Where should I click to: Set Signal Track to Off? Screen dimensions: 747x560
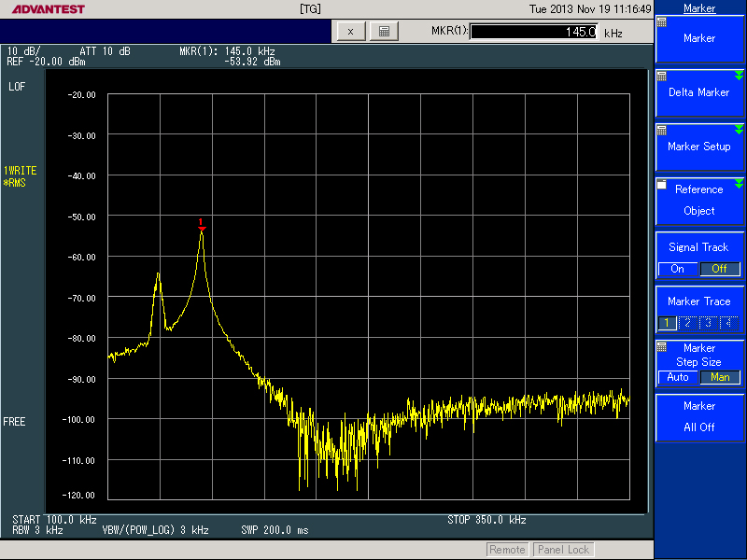pyautogui.click(x=719, y=269)
